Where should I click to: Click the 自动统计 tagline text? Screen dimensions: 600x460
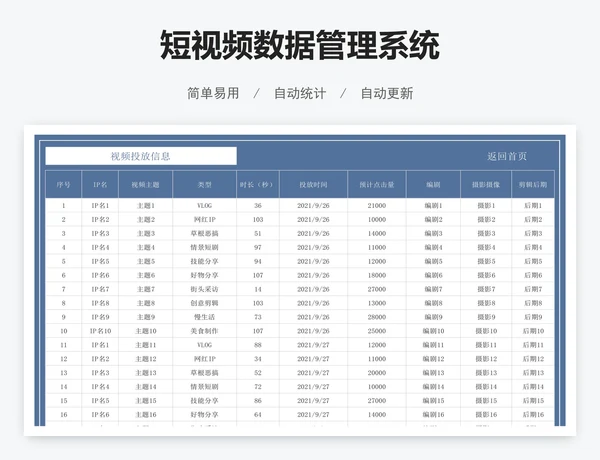pyautogui.click(x=300, y=93)
